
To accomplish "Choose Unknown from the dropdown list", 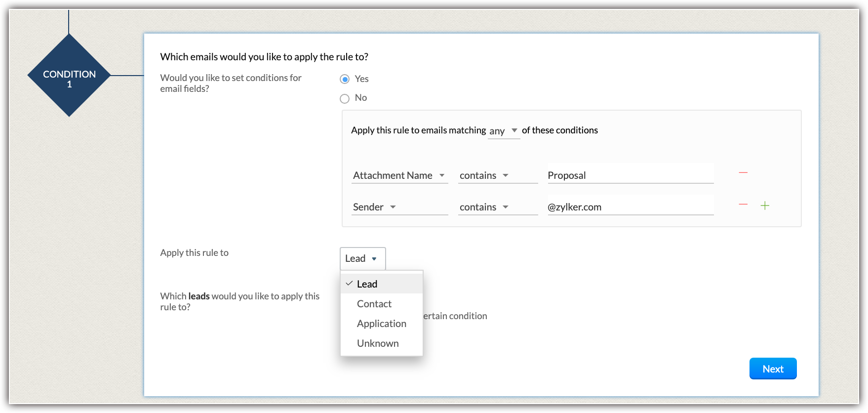I will point(378,343).
